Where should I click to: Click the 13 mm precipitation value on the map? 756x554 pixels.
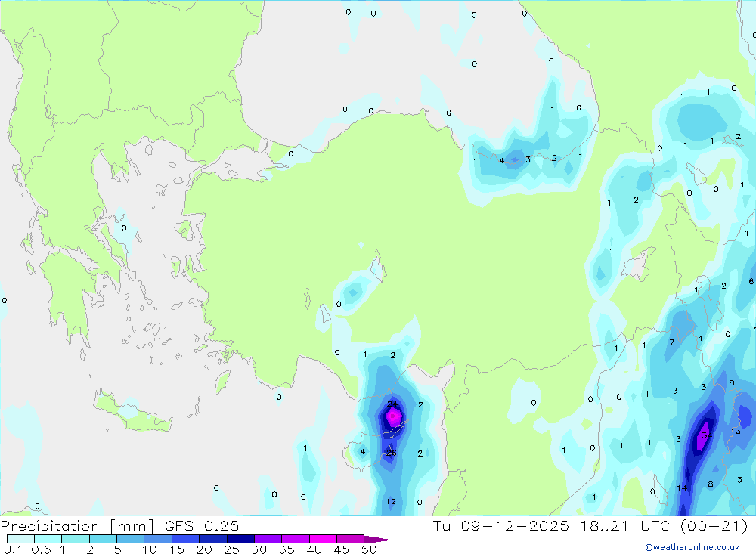(736, 432)
